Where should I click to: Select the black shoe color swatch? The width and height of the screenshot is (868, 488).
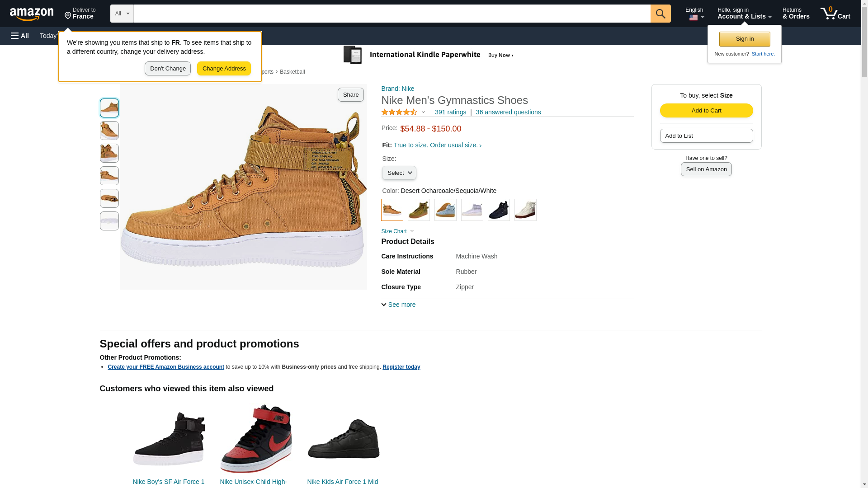click(499, 210)
